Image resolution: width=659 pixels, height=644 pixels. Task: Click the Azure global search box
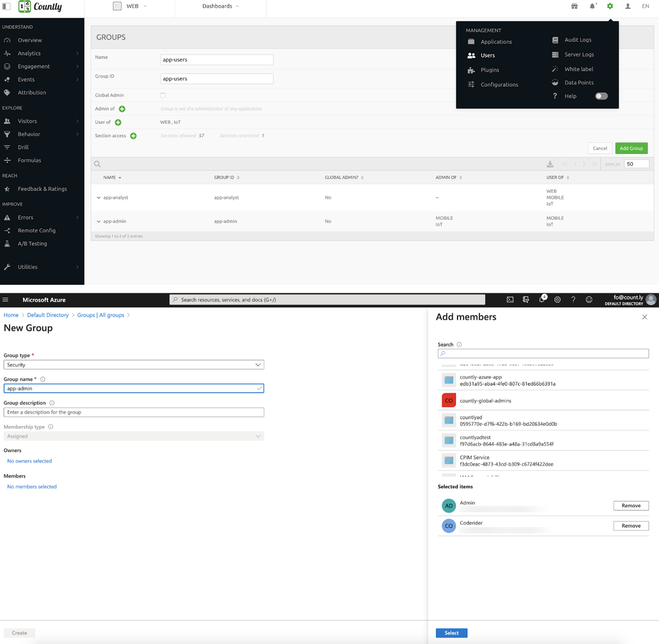pos(327,300)
